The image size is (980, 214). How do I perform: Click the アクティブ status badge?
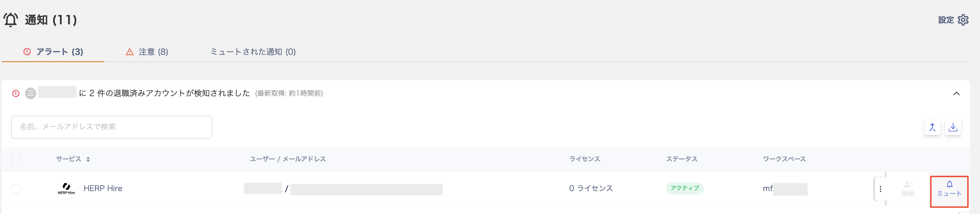pos(685,188)
